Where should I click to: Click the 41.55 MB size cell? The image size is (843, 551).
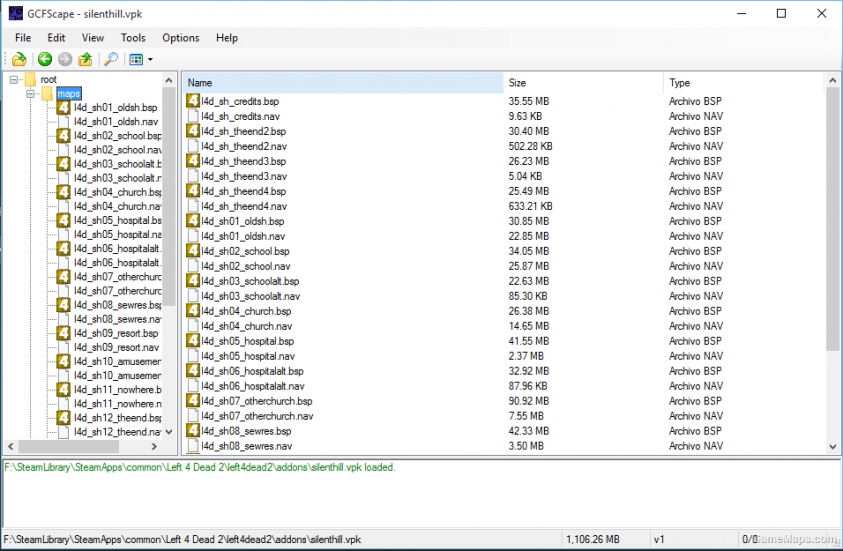coord(529,341)
